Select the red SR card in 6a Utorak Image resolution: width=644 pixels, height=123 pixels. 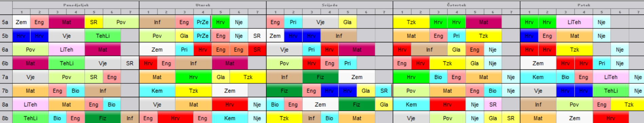(x=257, y=49)
